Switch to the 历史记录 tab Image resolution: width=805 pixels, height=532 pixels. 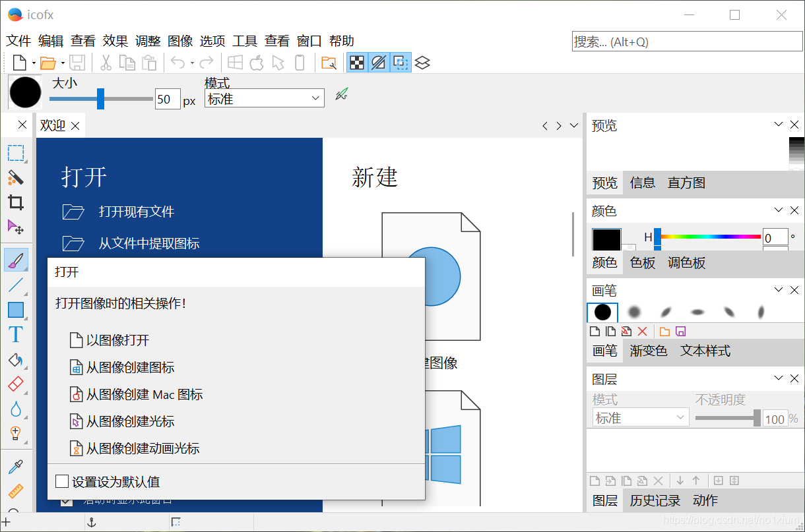point(655,500)
